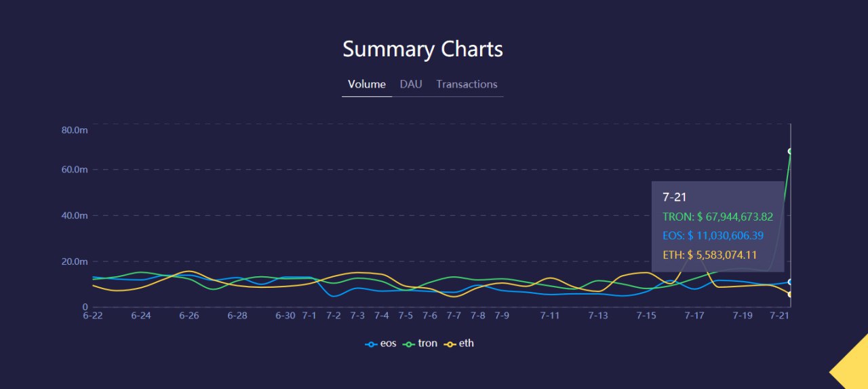Viewport: 868px width, 389px height.
Task: Click the 7-11 x-axis label
Action: 550,316
